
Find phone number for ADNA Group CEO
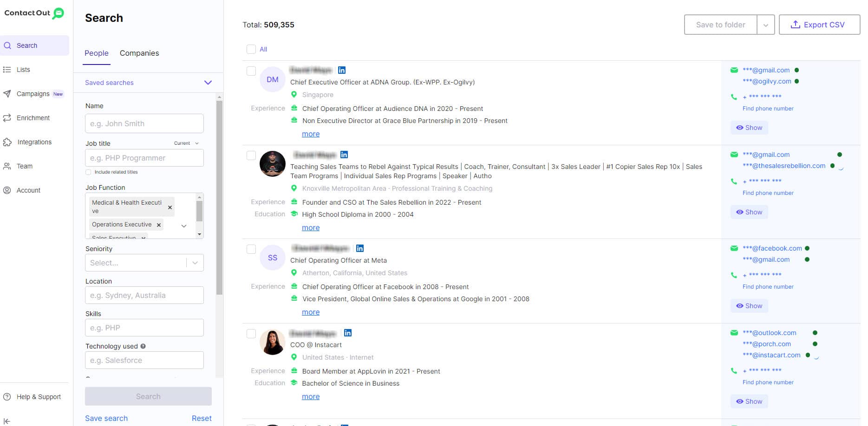[768, 109]
